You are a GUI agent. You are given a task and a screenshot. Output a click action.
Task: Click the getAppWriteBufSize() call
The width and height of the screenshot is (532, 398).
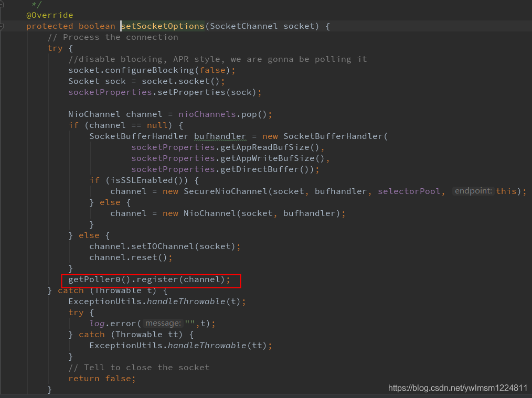pyautogui.click(x=272, y=158)
